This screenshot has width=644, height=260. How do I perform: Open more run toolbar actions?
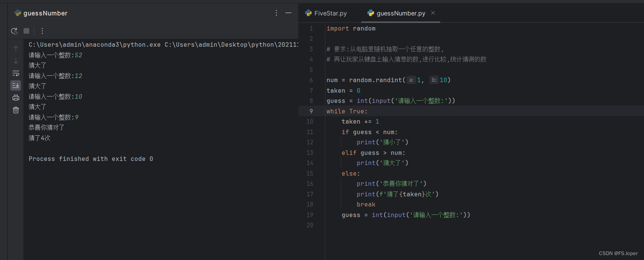point(42,31)
